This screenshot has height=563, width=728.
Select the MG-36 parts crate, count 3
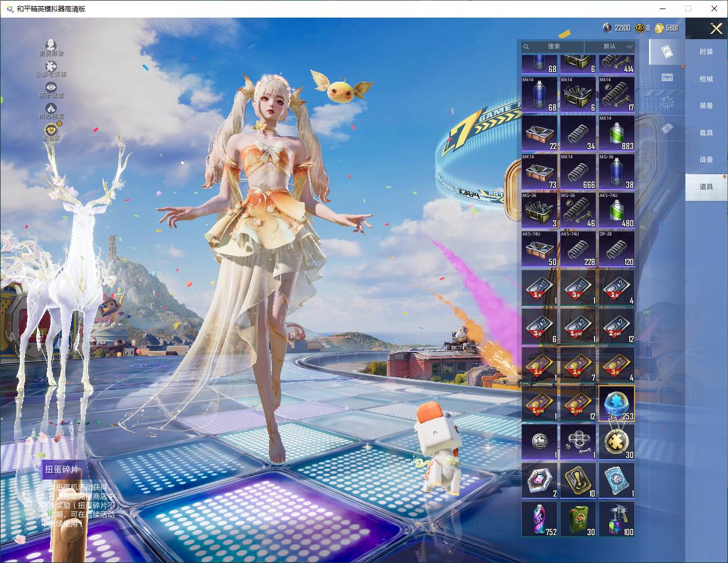pos(539,210)
